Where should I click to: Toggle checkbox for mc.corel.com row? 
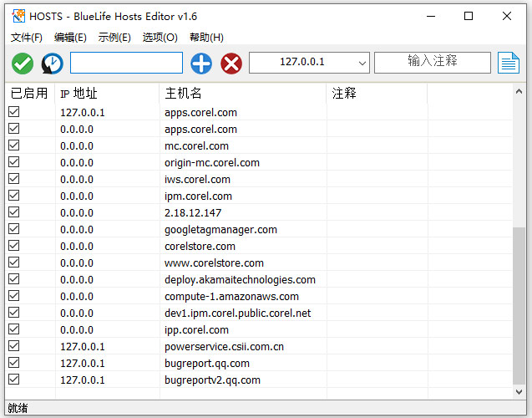[x=14, y=145]
